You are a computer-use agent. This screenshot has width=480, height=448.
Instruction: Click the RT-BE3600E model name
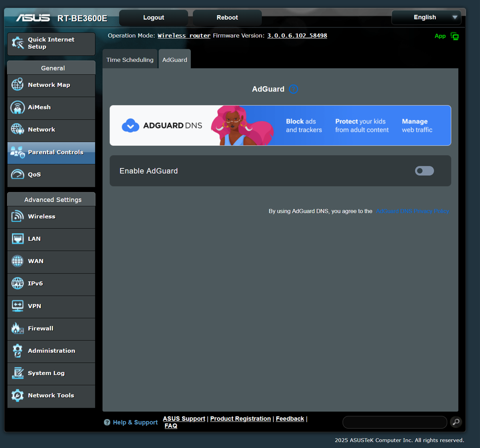(x=82, y=18)
